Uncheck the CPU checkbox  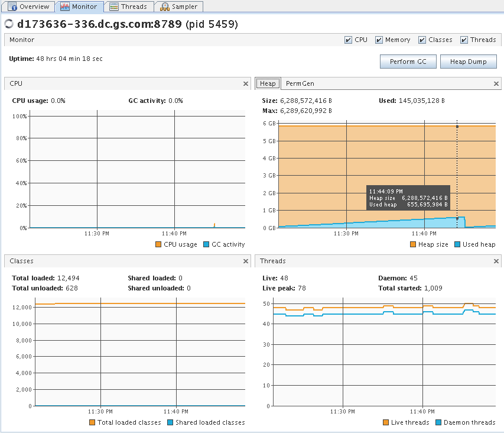[348, 40]
